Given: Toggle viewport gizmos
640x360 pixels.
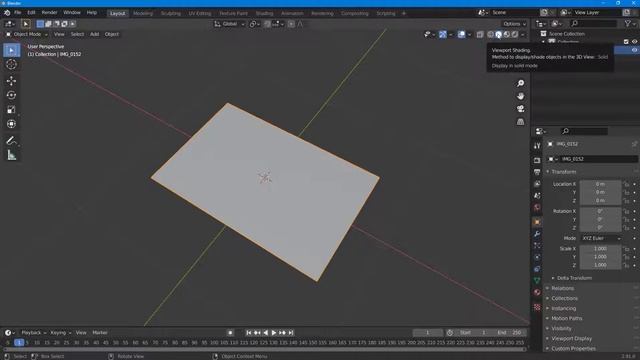Looking at the screenshot, I should [443, 35].
